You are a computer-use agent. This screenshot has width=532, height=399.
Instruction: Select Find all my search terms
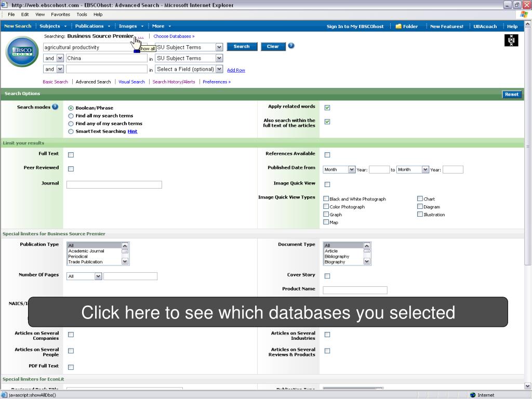click(x=71, y=116)
